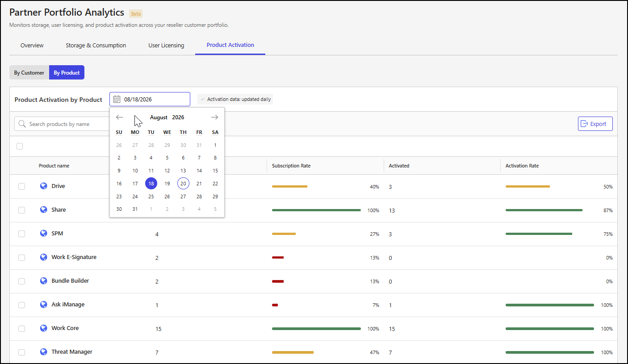The width and height of the screenshot is (628, 364).
Task: Click the Activation Rate column header
Action: click(x=522, y=166)
